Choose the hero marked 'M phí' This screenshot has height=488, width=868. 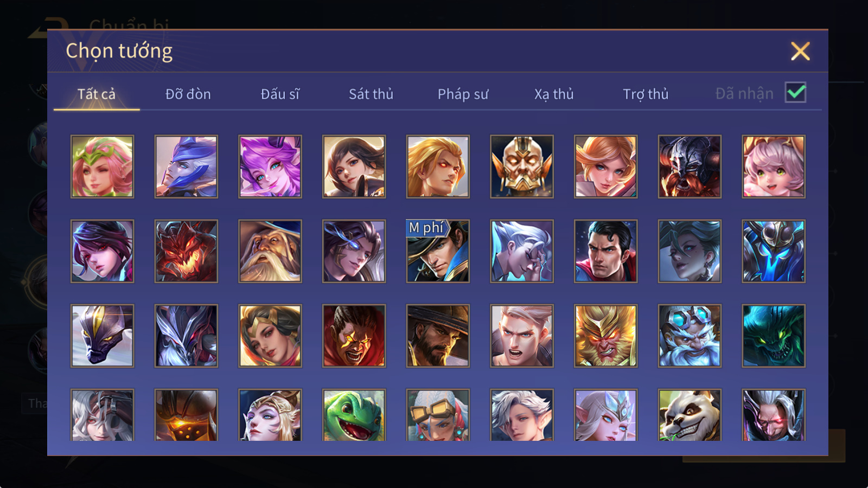438,251
